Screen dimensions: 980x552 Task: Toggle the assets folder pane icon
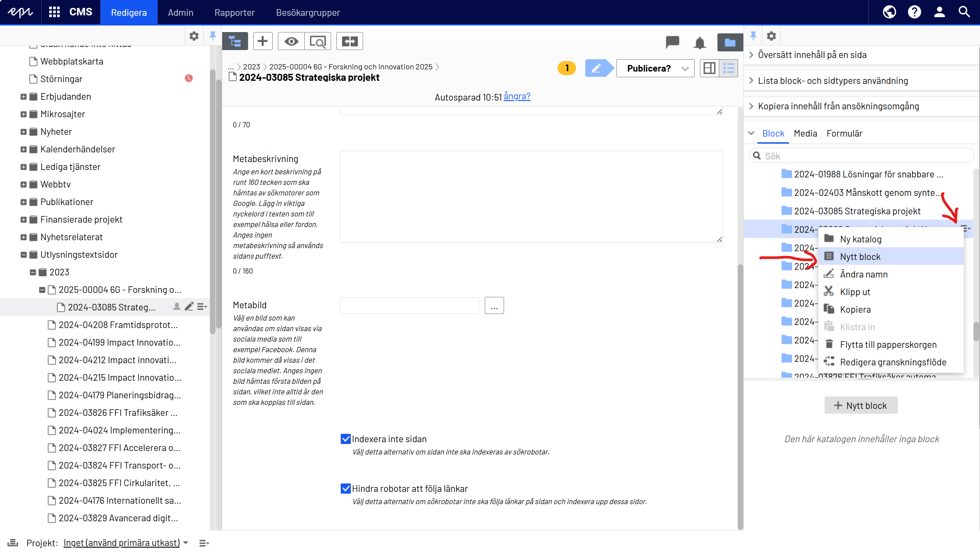point(730,42)
